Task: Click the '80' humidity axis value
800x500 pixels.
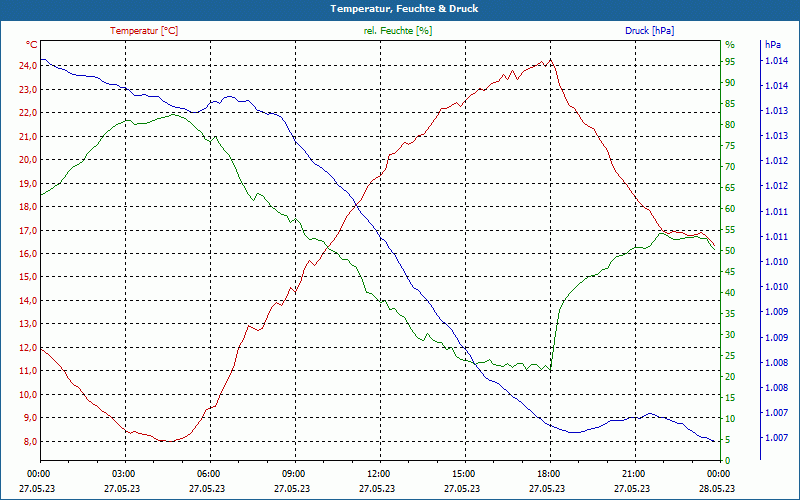Action: 730,124
